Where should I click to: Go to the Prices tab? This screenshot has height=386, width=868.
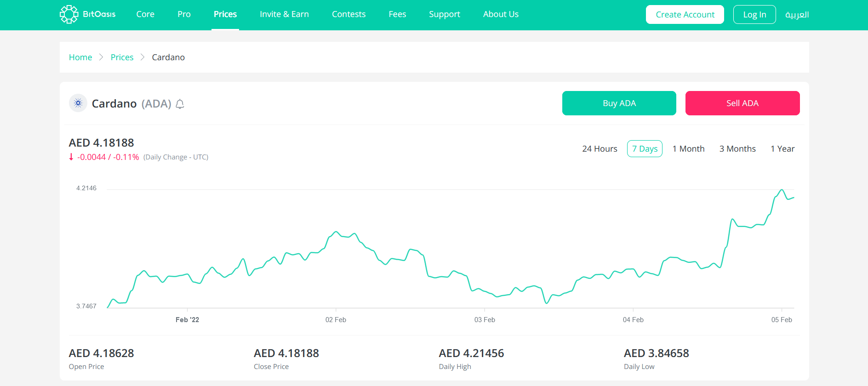[225, 14]
